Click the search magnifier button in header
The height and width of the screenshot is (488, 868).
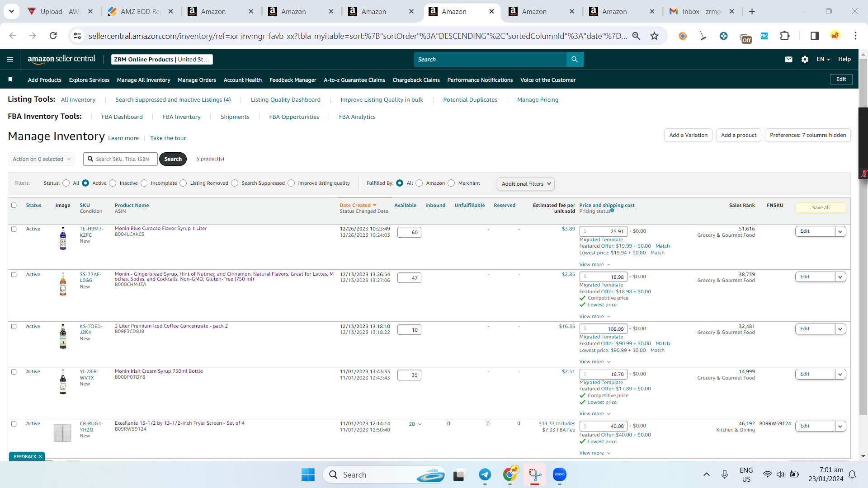click(x=575, y=59)
